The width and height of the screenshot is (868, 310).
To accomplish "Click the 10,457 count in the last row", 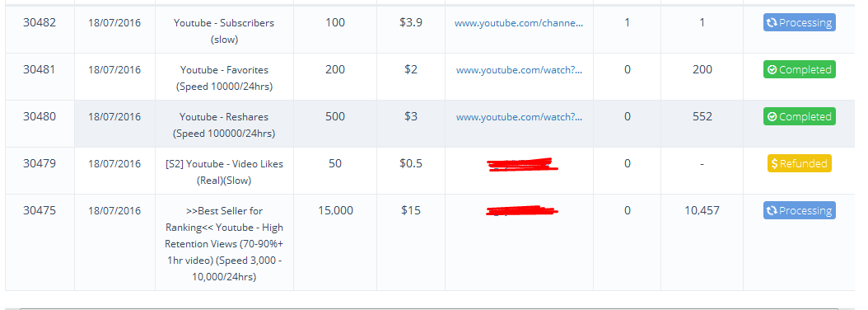I will pyautogui.click(x=702, y=211).
